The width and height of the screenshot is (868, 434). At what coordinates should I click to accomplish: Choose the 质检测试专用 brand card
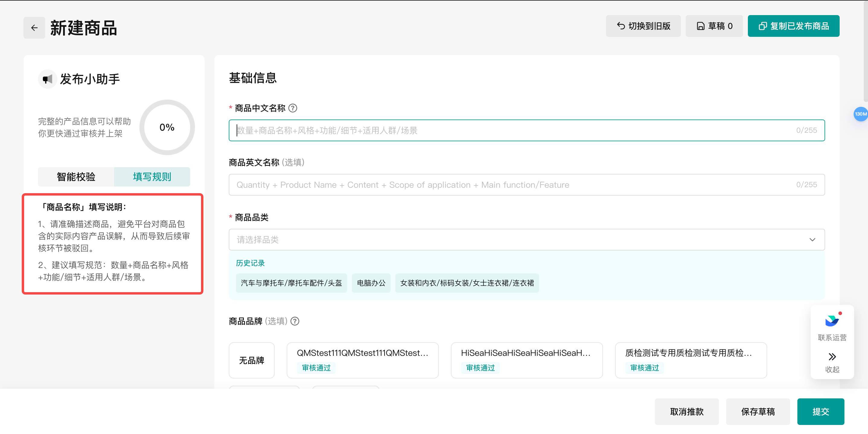click(691, 361)
